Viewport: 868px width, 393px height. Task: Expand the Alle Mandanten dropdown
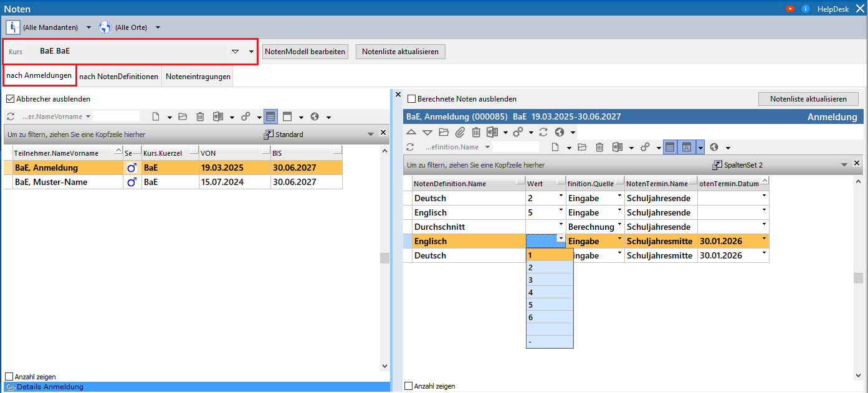[x=88, y=27]
